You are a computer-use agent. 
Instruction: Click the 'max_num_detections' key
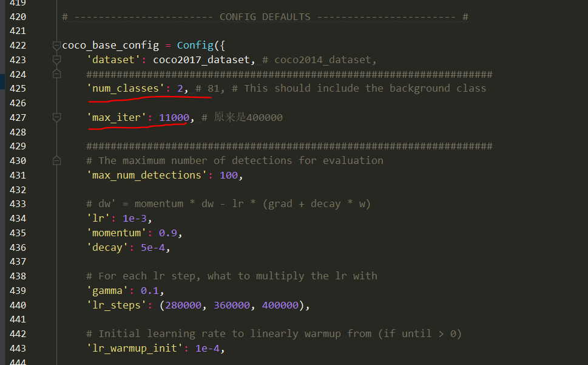147,175
